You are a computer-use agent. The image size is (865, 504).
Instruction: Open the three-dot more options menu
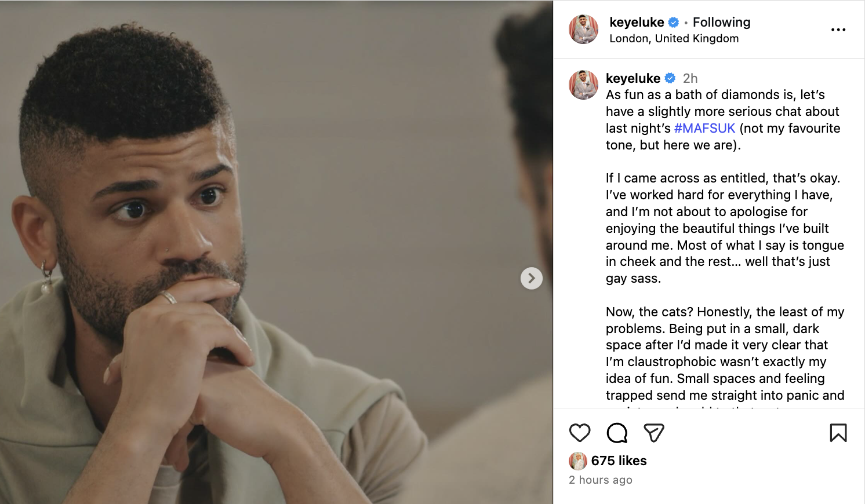(x=838, y=30)
